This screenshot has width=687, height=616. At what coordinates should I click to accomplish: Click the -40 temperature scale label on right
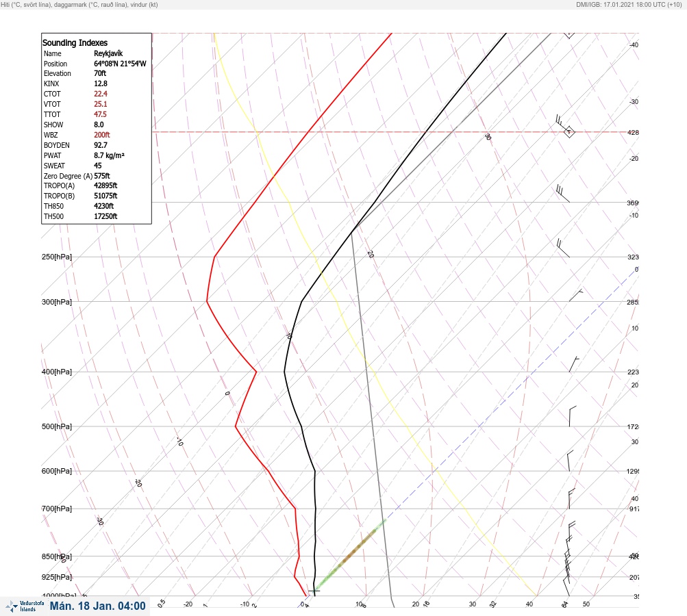pos(634,45)
